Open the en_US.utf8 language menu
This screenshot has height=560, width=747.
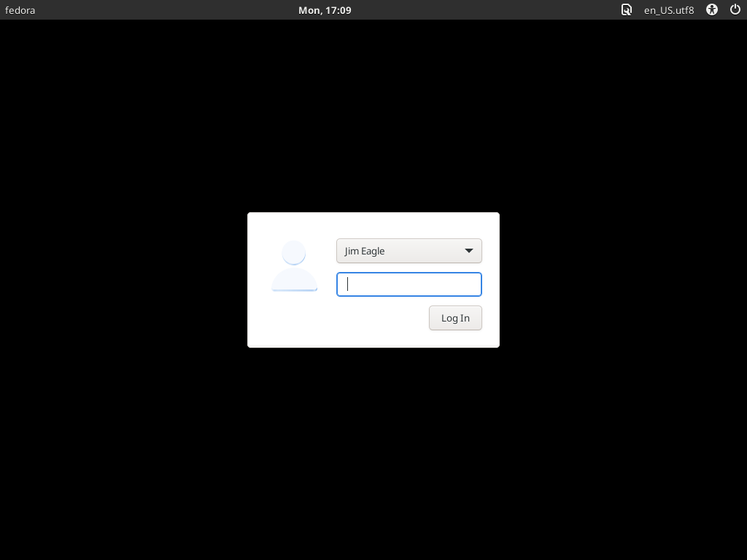pos(669,10)
